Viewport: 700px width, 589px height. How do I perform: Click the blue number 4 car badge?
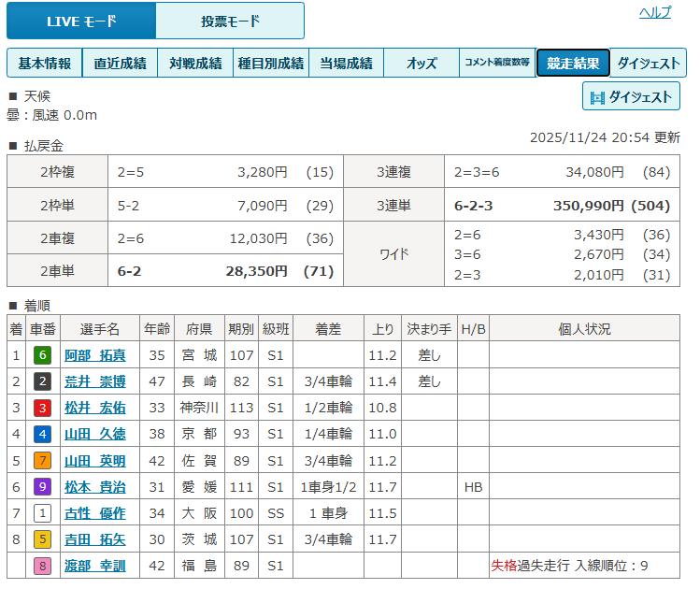pos(42,434)
